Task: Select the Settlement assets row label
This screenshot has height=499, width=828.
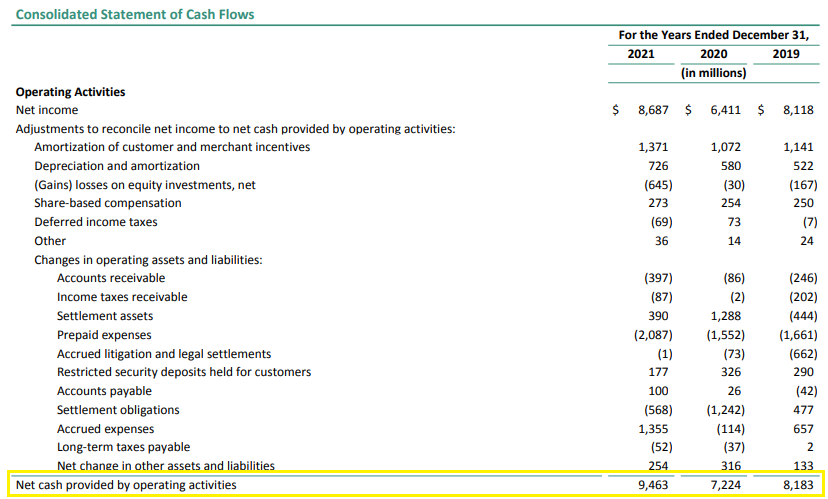Action: (x=105, y=316)
